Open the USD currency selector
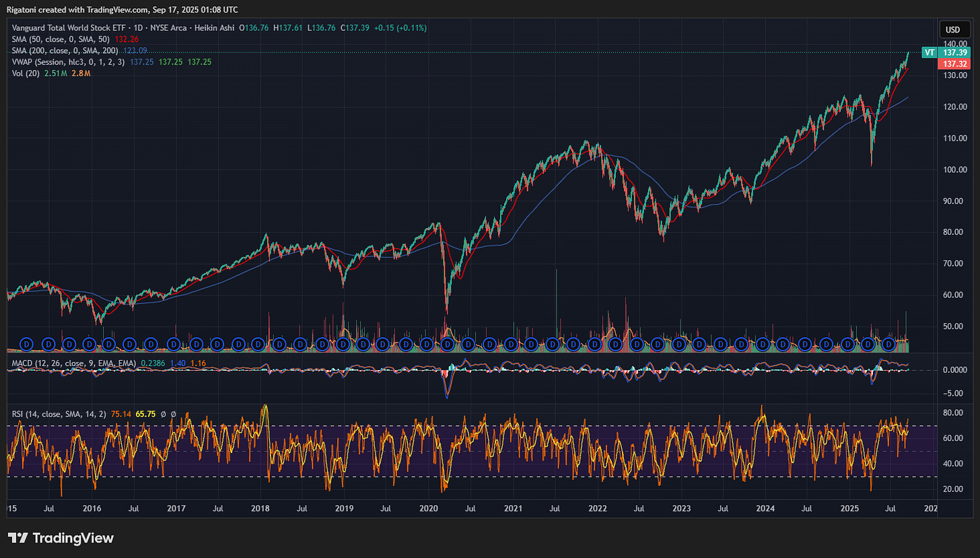The image size is (980, 558). pos(953,30)
